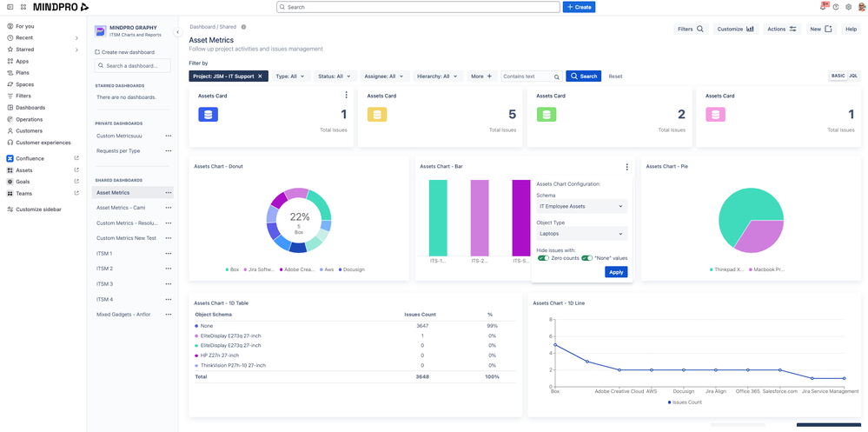Screen dimensions: 868x432
Task: Remove the Project: JSM - IT Support filter
Action: click(260, 76)
